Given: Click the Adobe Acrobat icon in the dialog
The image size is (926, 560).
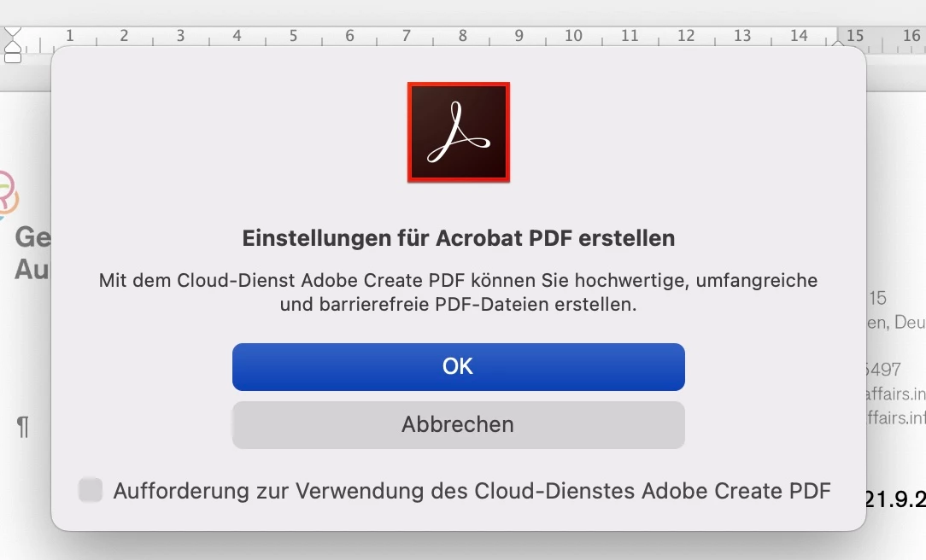Looking at the screenshot, I should pos(458,132).
